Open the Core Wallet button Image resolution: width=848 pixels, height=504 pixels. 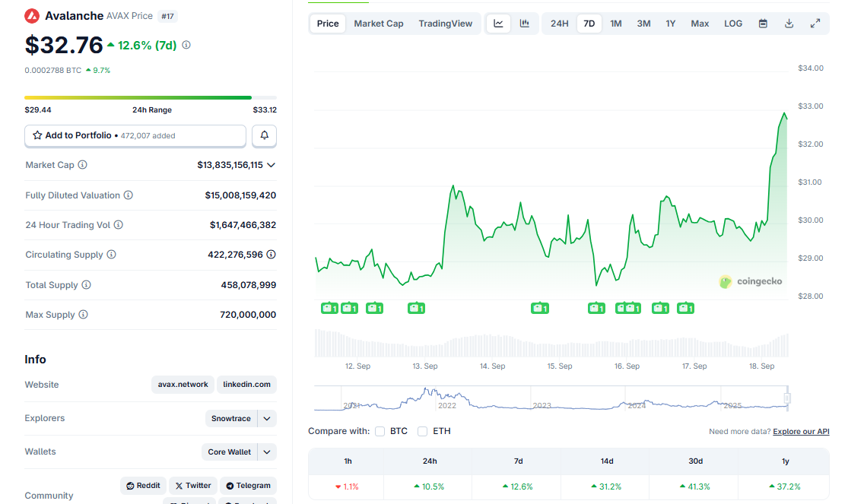pos(230,452)
